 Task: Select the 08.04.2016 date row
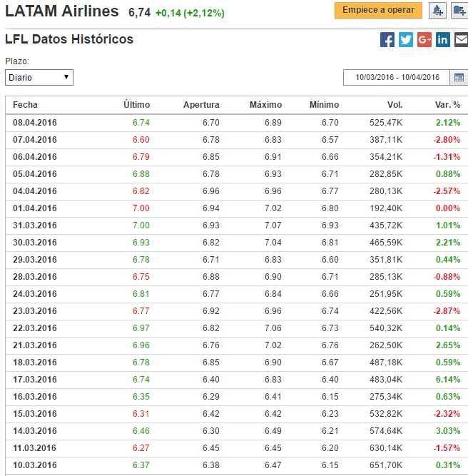pos(34,123)
